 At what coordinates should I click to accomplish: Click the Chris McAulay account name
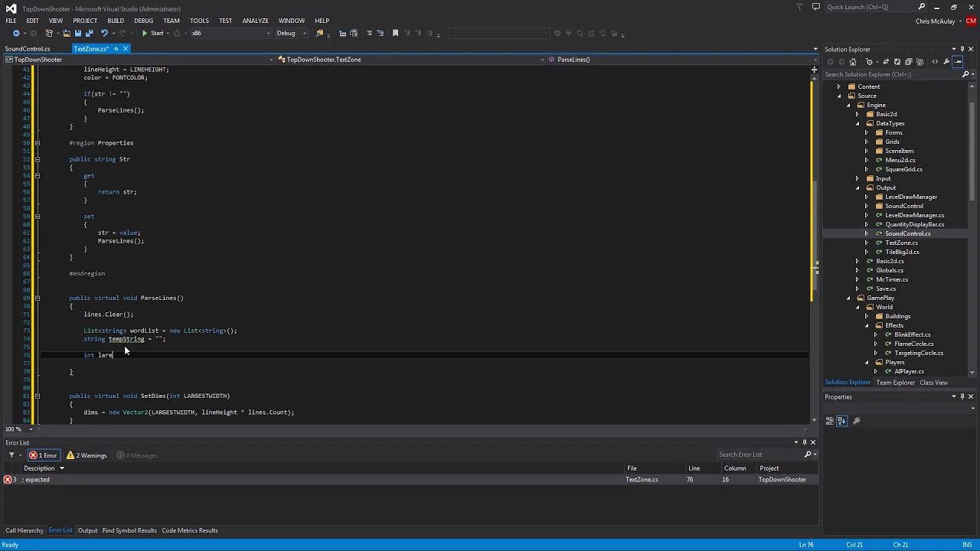coord(935,21)
